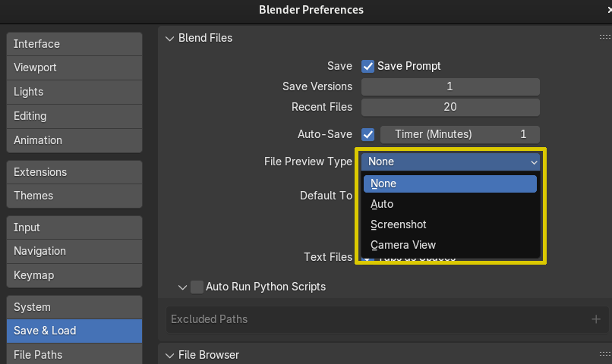
Task: Choose None in preview type list
Action: [x=450, y=184]
